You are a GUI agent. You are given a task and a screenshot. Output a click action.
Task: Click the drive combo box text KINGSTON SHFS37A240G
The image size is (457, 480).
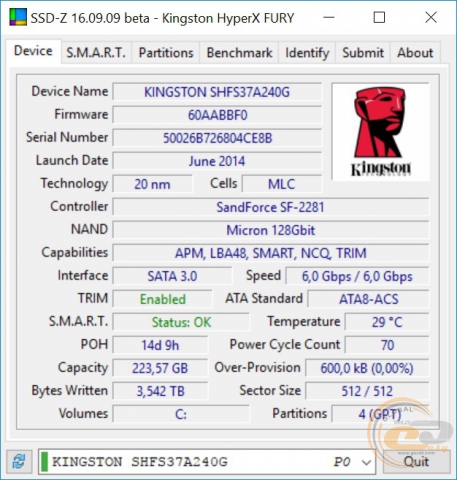pos(140,462)
